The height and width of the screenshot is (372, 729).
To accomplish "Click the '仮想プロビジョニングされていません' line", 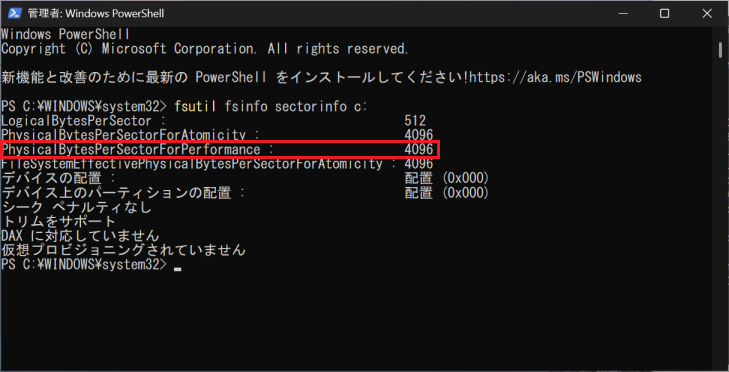I will 123,250.
